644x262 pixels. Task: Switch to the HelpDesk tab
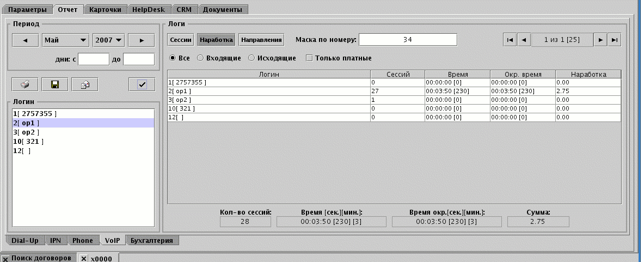tap(151, 9)
